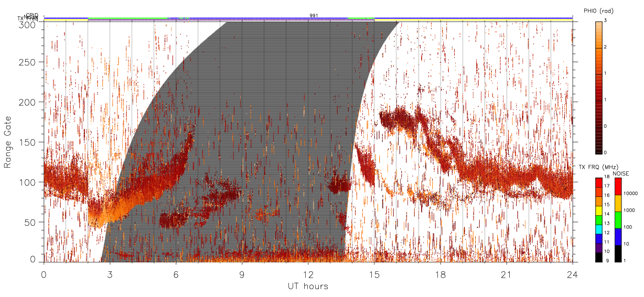Click the 17 label on the TX FRQ legend
Screen dimensions: 644x297
tap(606, 186)
